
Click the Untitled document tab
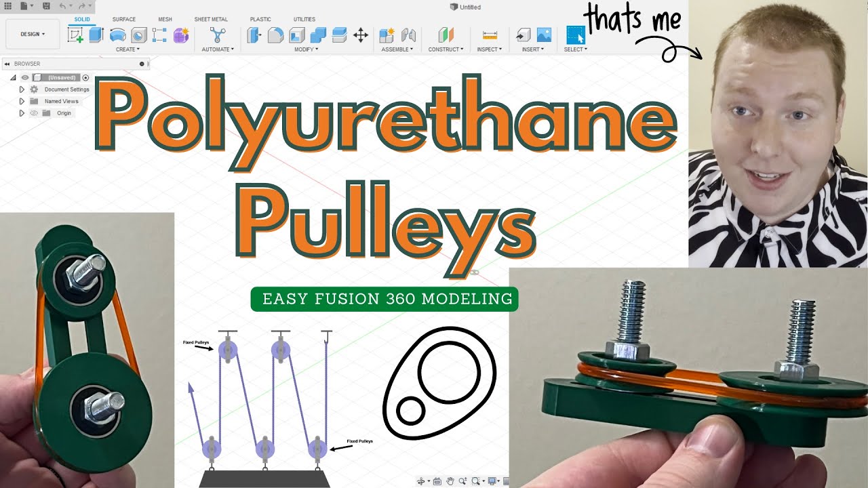[x=465, y=7]
